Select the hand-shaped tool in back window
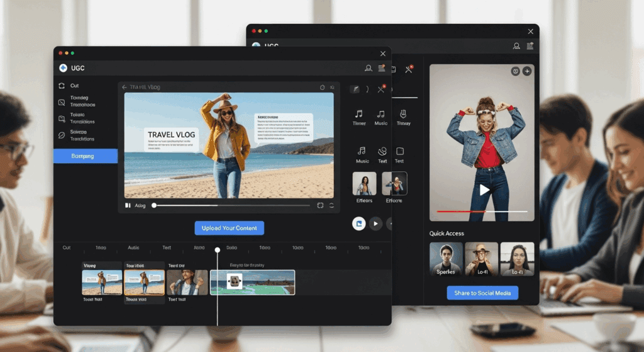644x352 pixels. tap(403, 118)
